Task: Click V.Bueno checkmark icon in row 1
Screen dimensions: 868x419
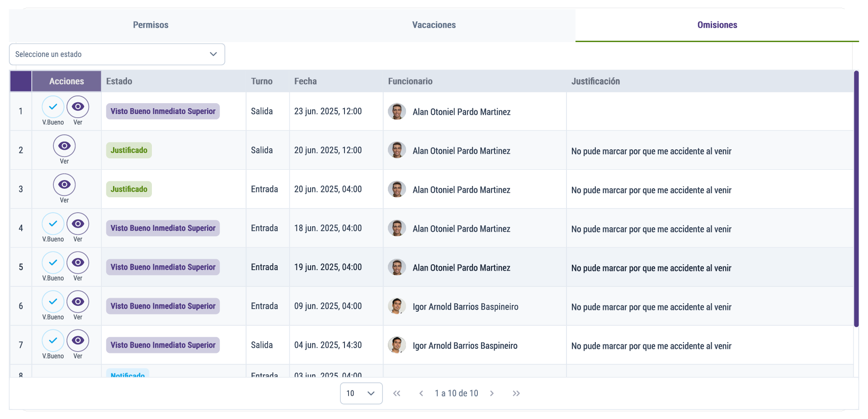Action: point(53,107)
